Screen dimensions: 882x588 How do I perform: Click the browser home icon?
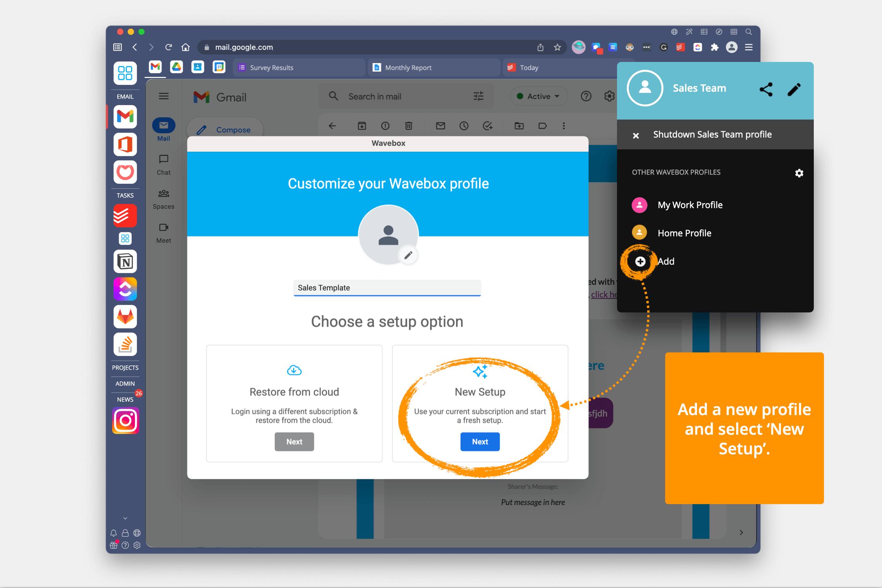(185, 47)
